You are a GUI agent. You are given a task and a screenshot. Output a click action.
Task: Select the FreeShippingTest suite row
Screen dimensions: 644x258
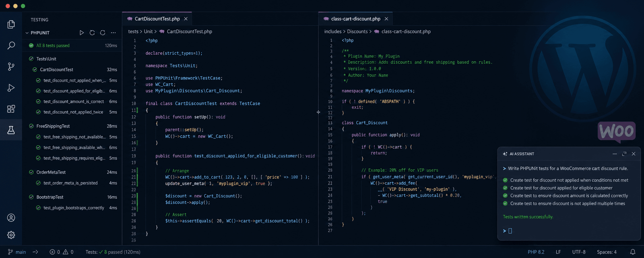pyautogui.click(x=72, y=126)
